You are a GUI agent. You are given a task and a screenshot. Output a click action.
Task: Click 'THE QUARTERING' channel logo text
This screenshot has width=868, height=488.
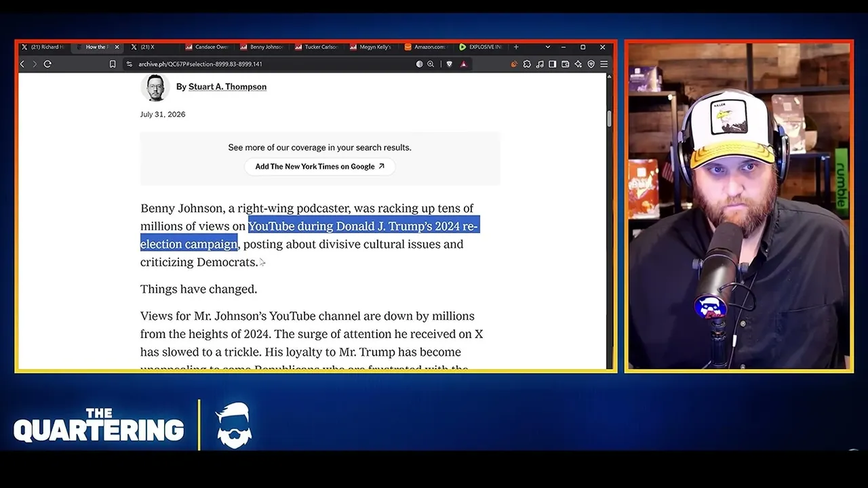(x=99, y=425)
